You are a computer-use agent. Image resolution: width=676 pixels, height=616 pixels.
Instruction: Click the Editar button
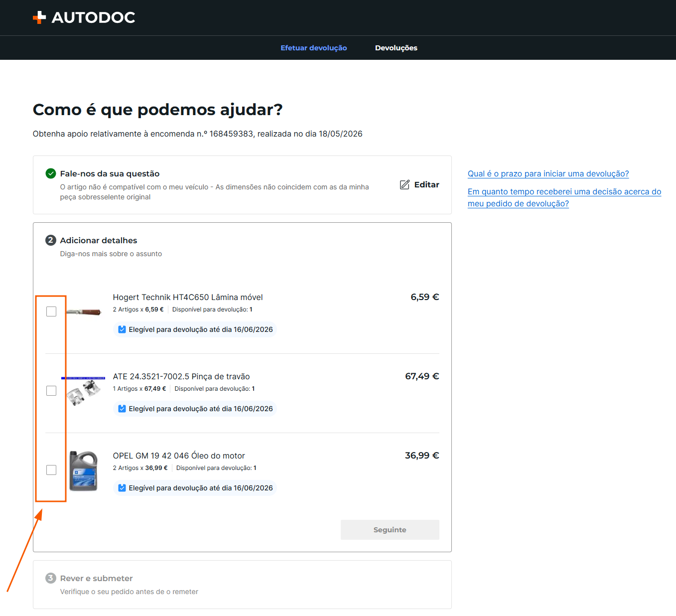pyautogui.click(x=419, y=184)
